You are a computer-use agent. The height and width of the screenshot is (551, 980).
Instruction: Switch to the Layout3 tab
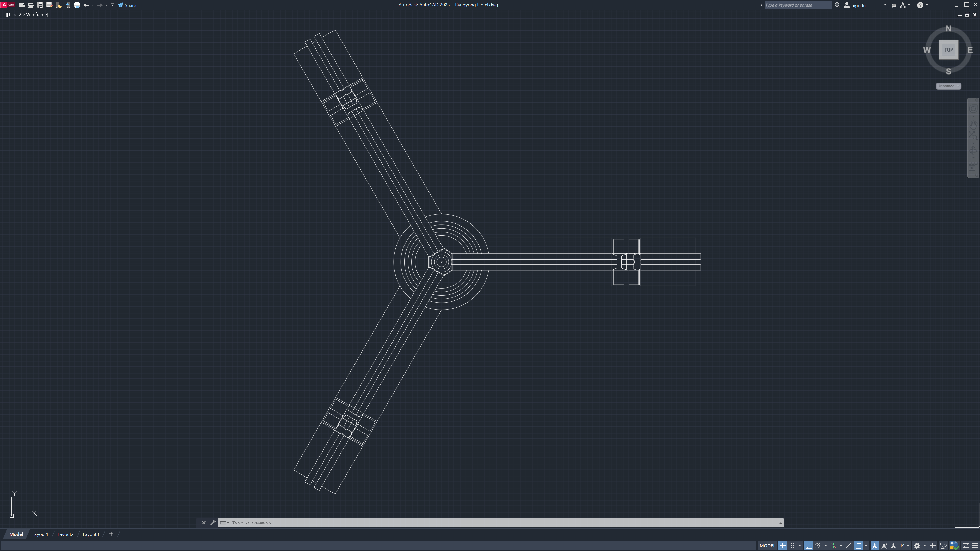tap(91, 534)
